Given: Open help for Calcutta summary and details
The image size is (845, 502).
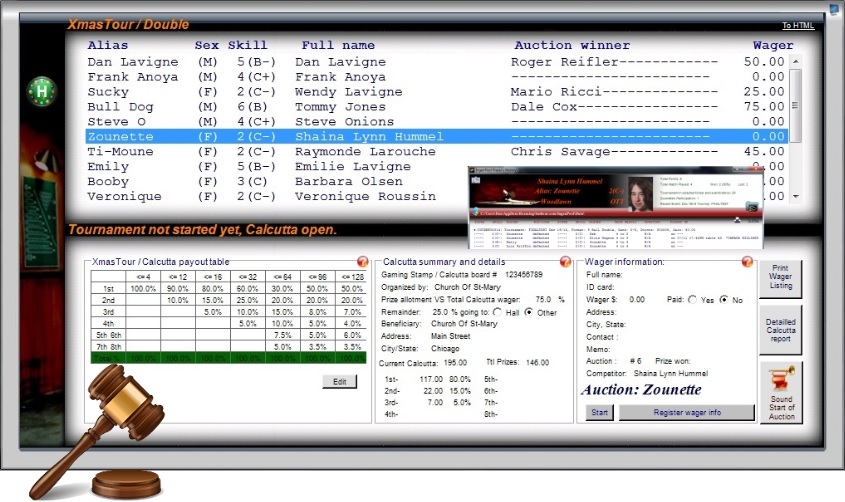Looking at the screenshot, I should click(565, 262).
